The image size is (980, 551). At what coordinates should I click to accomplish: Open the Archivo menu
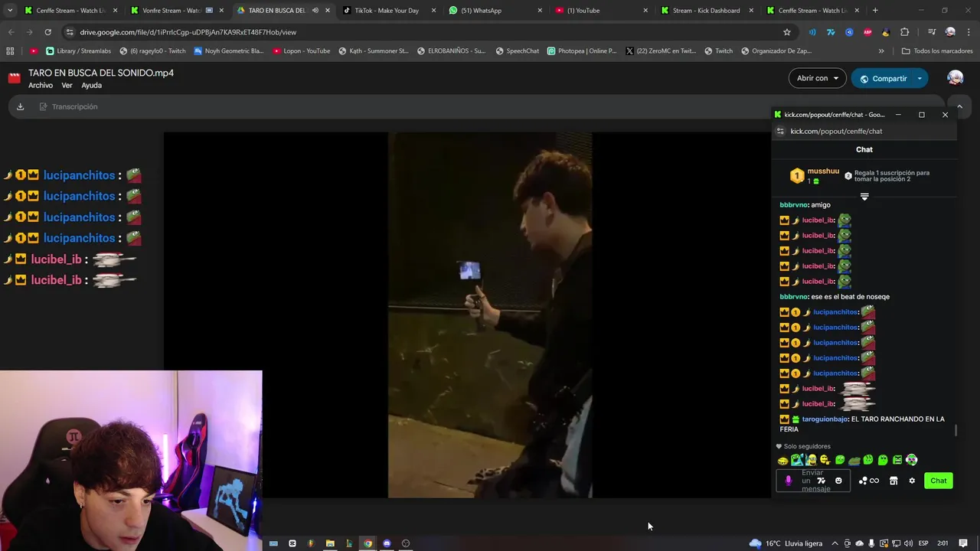pos(41,85)
